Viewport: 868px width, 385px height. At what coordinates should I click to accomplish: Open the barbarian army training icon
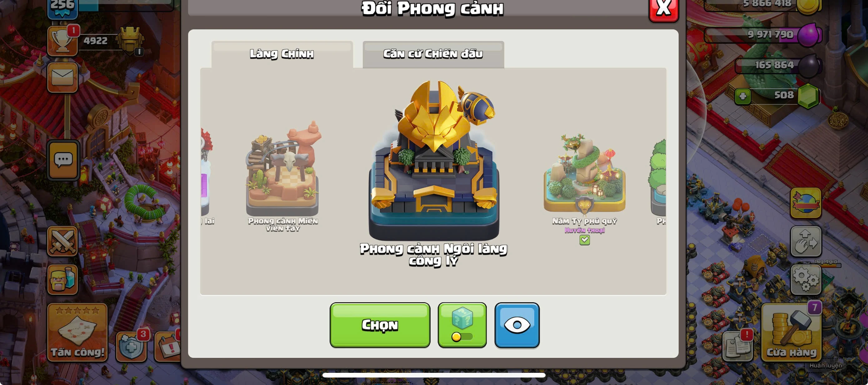[63, 279]
